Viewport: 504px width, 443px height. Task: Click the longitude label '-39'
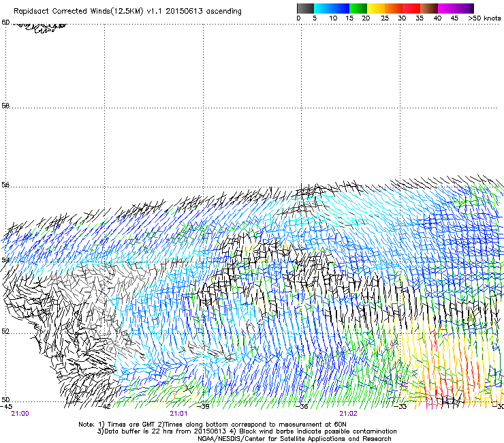pyautogui.click(x=204, y=407)
